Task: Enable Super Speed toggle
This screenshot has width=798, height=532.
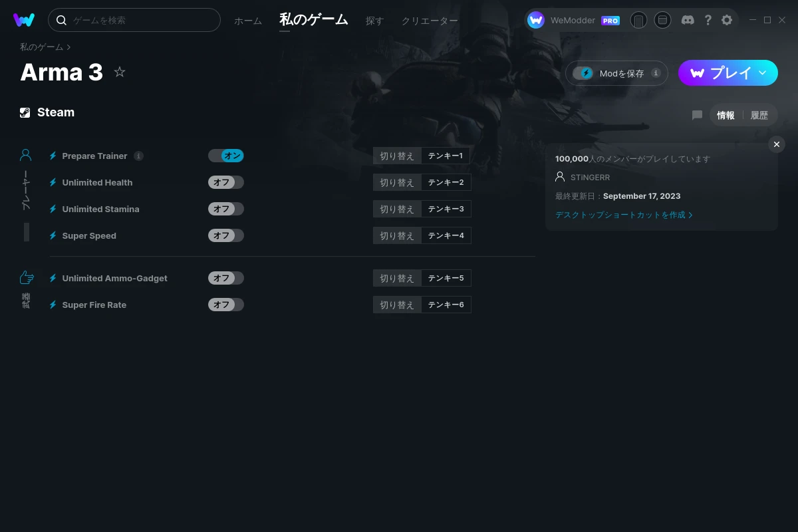Action: [226, 235]
